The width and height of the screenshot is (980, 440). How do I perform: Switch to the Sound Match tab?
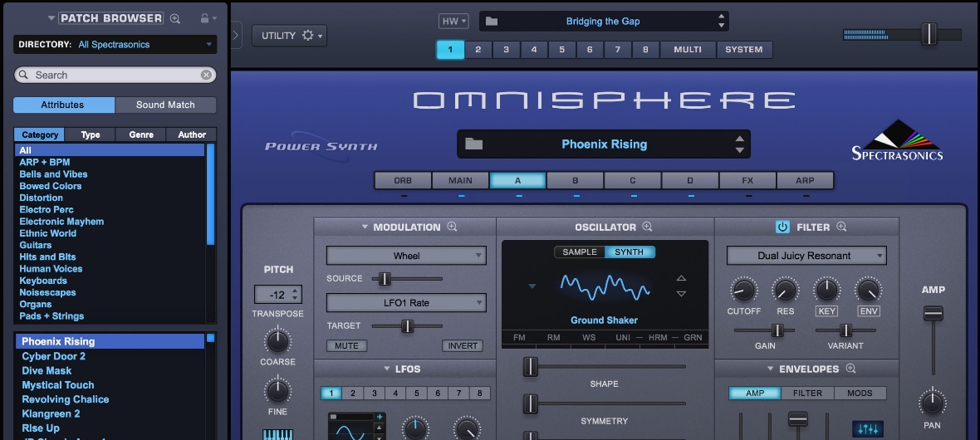pos(165,105)
